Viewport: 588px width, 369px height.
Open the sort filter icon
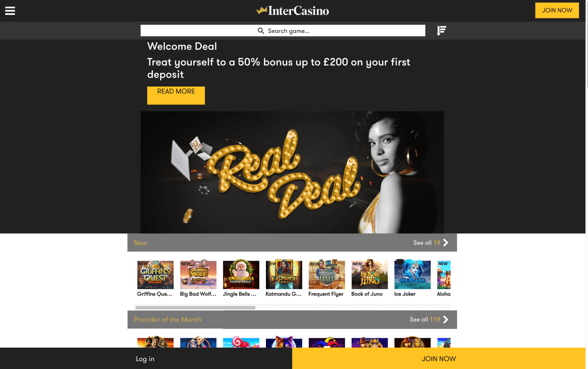[442, 31]
